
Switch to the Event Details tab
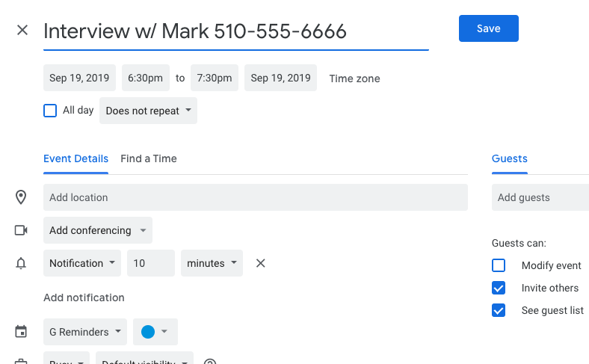(x=76, y=159)
